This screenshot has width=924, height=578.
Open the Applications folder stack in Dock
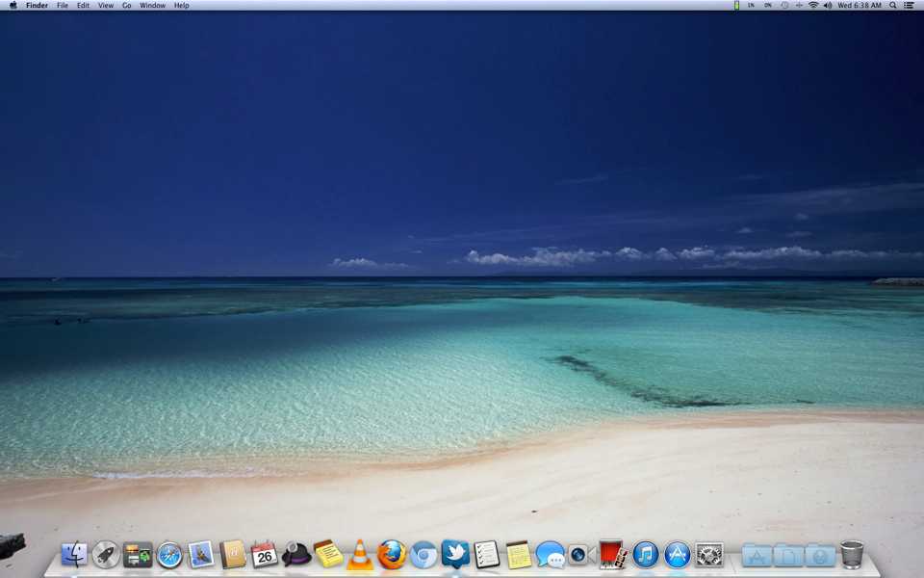click(757, 555)
